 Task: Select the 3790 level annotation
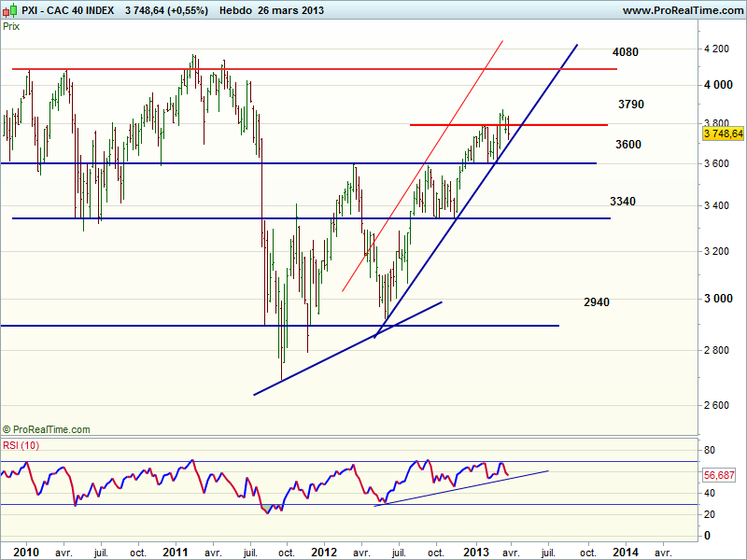630,104
